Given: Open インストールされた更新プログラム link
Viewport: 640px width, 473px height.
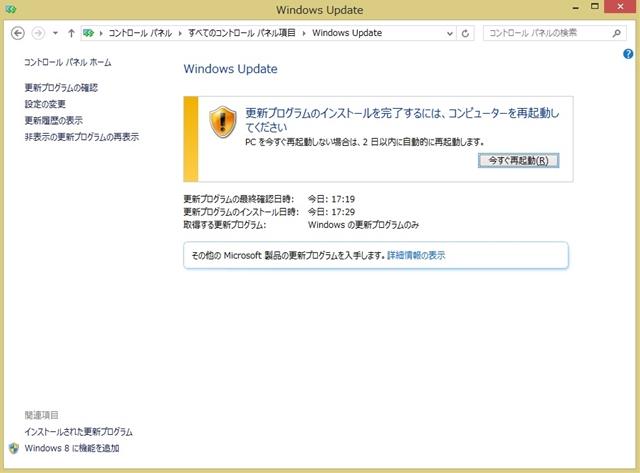Looking at the screenshot, I should coord(78,432).
